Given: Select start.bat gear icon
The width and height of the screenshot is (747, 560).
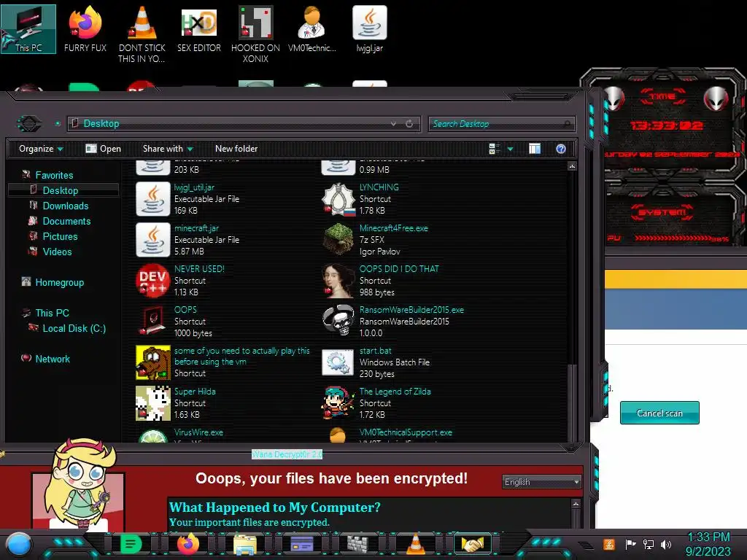Looking at the screenshot, I should click(338, 362).
